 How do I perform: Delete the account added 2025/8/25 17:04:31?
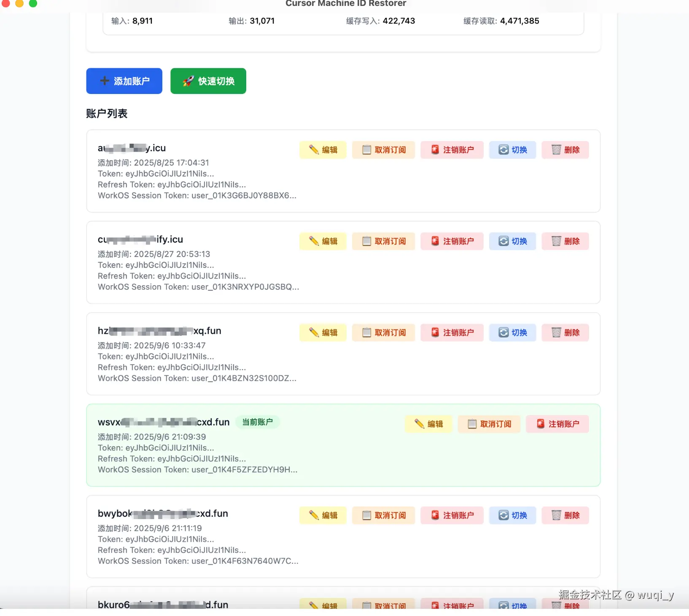point(565,150)
